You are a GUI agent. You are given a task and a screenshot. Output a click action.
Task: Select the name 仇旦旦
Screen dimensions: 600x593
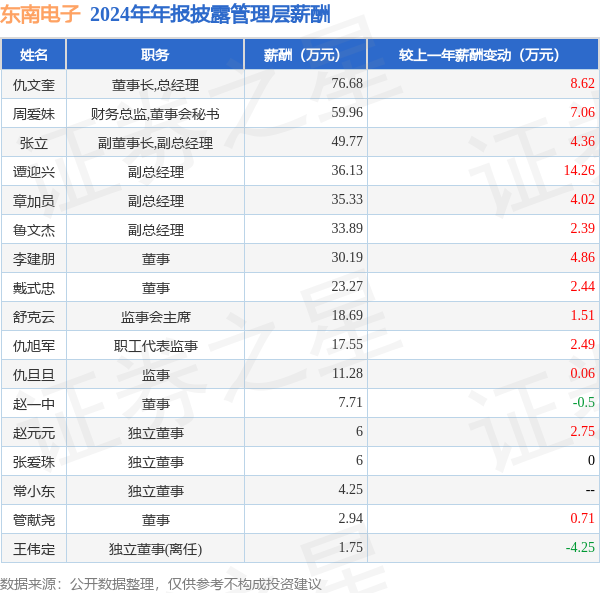pyautogui.click(x=34, y=375)
